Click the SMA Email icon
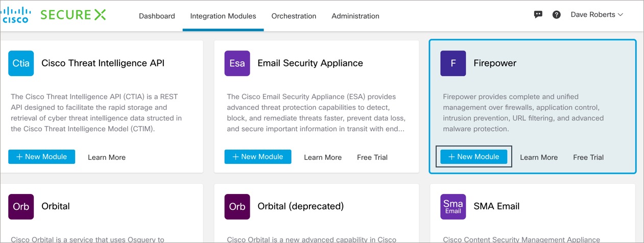 tap(453, 207)
